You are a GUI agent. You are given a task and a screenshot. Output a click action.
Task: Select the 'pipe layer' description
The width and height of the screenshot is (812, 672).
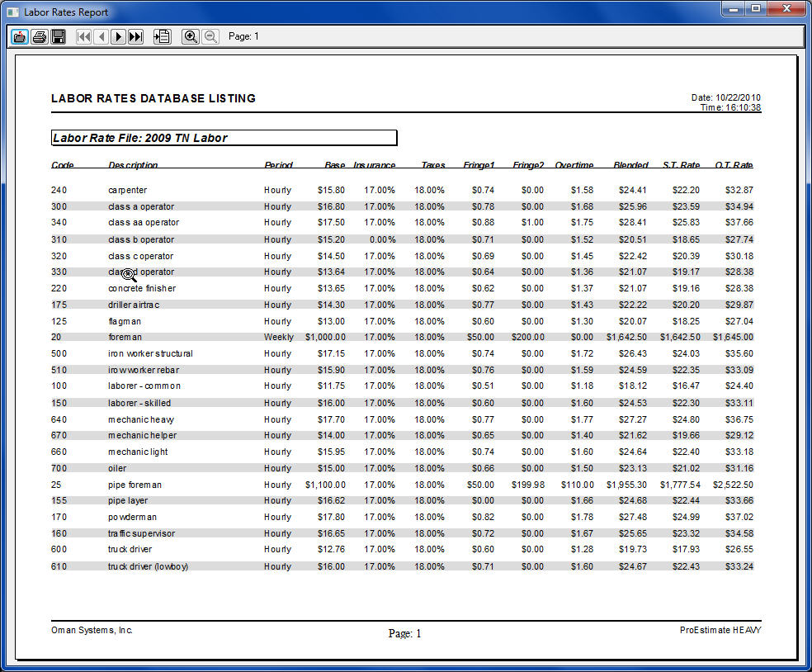point(128,500)
